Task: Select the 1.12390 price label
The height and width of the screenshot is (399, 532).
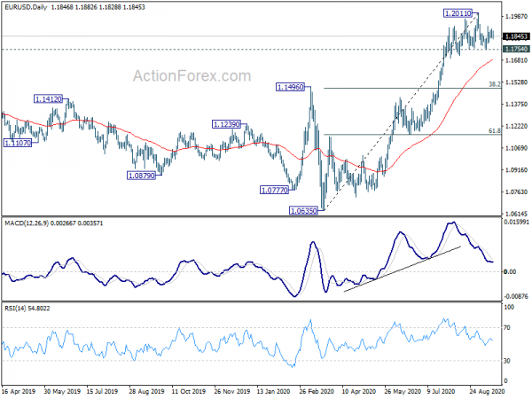Action: tap(227, 124)
